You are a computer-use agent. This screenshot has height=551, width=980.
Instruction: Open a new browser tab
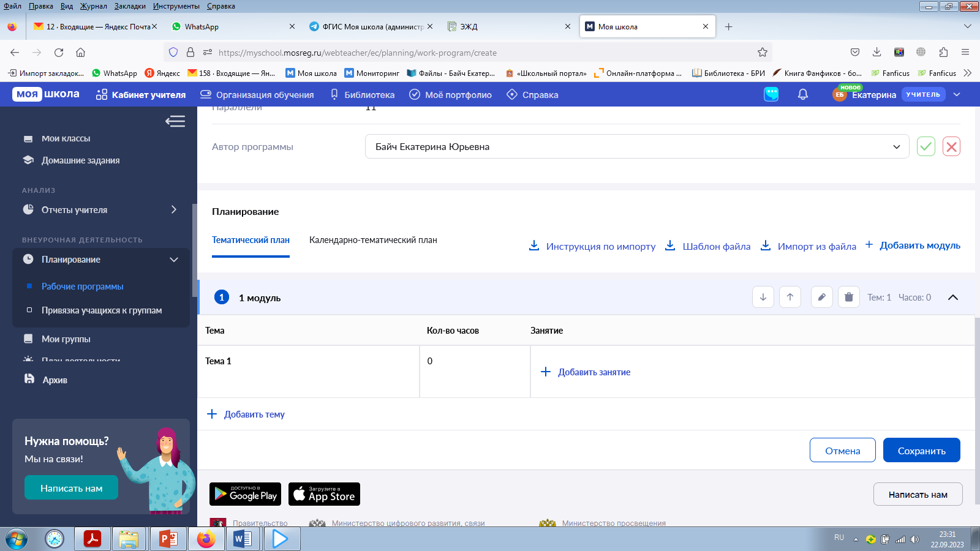[728, 26]
